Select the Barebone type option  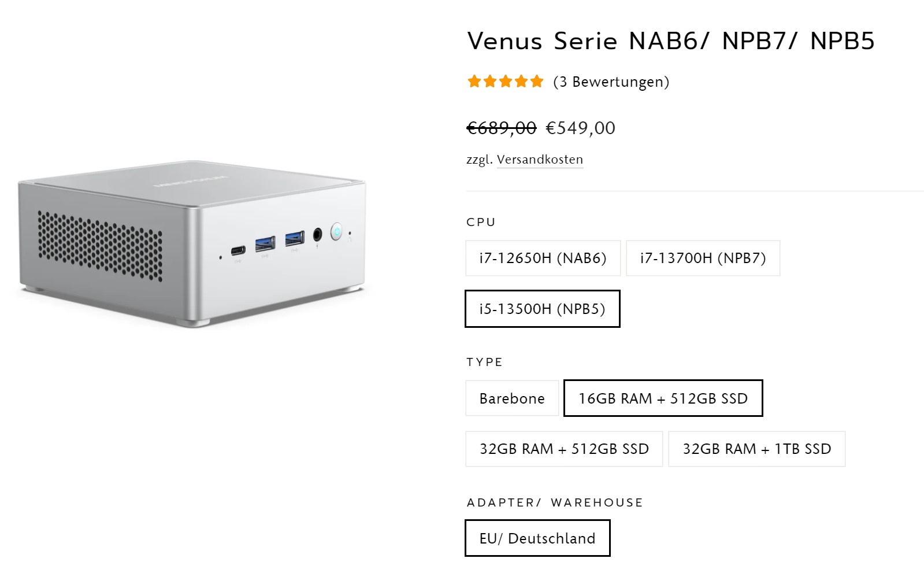click(x=512, y=398)
